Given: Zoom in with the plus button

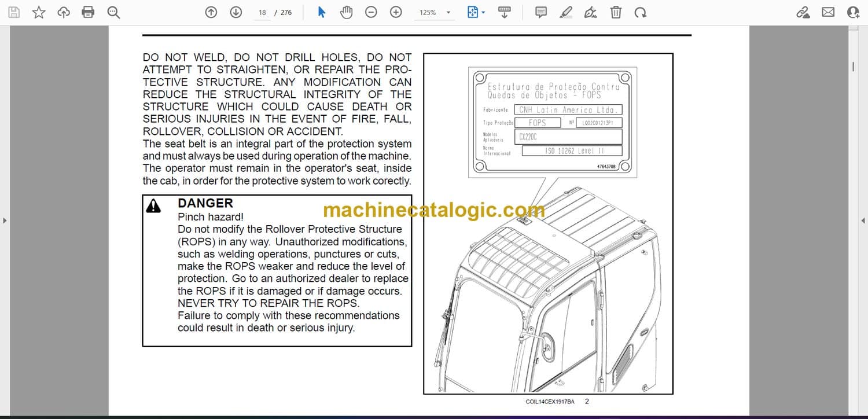Looking at the screenshot, I should tap(396, 12).
